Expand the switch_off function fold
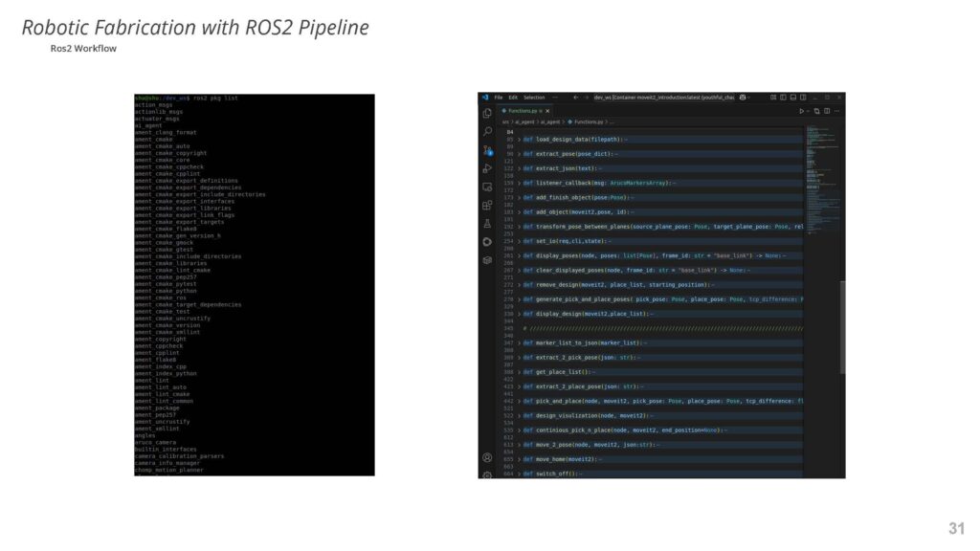980x551 pixels. [x=520, y=474]
